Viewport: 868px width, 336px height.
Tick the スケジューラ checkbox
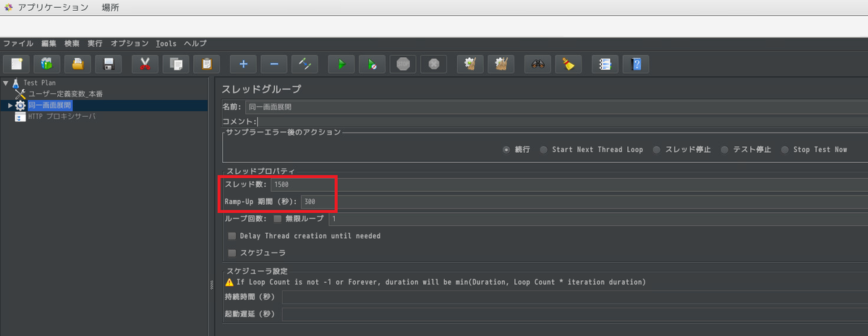tap(232, 253)
